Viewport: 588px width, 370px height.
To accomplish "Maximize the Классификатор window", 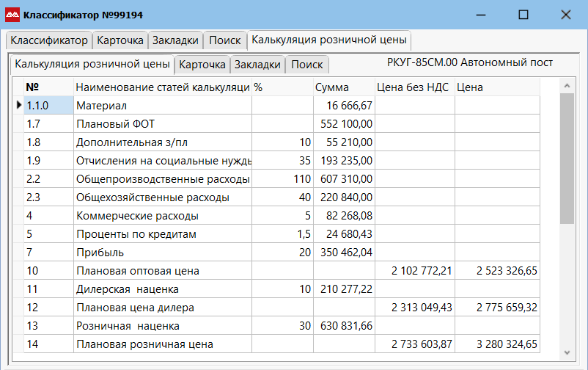I will tap(523, 15).
